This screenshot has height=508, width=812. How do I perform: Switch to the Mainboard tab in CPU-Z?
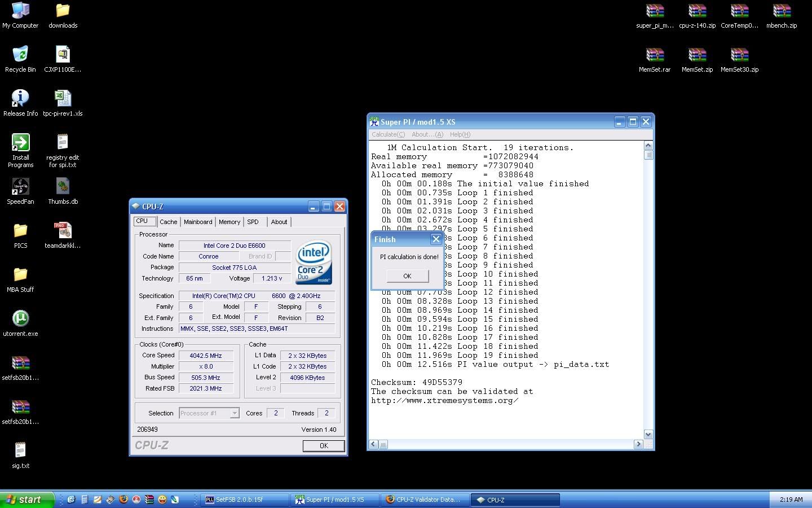[198, 222]
